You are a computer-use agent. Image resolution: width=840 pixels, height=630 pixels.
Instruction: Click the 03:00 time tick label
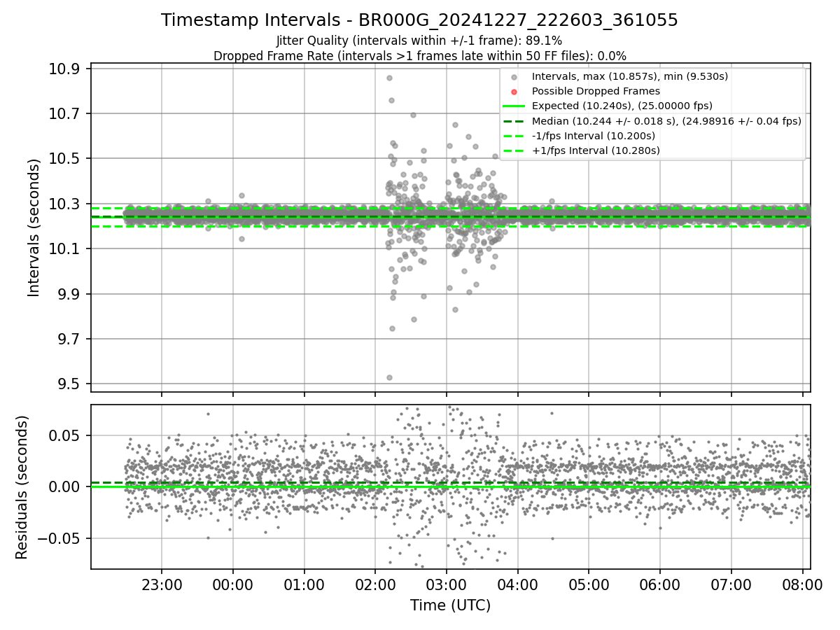coord(446,584)
